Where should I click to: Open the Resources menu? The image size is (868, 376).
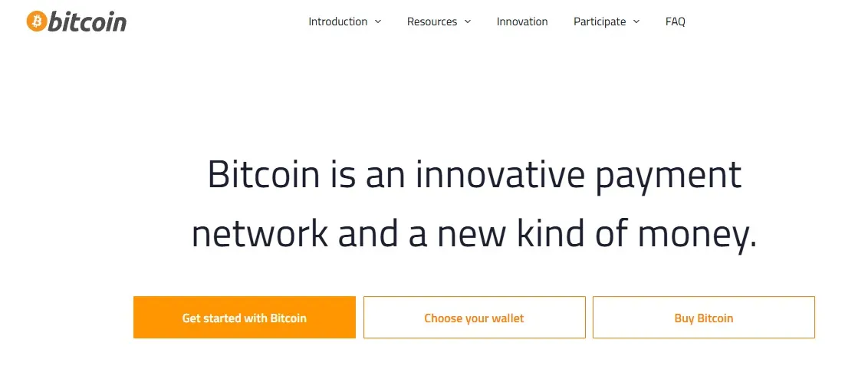click(432, 21)
